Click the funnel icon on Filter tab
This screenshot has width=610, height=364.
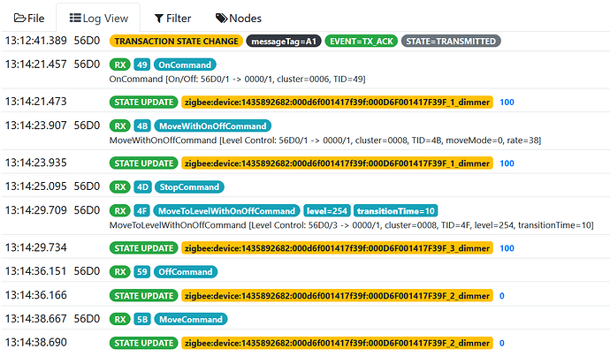[159, 19]
